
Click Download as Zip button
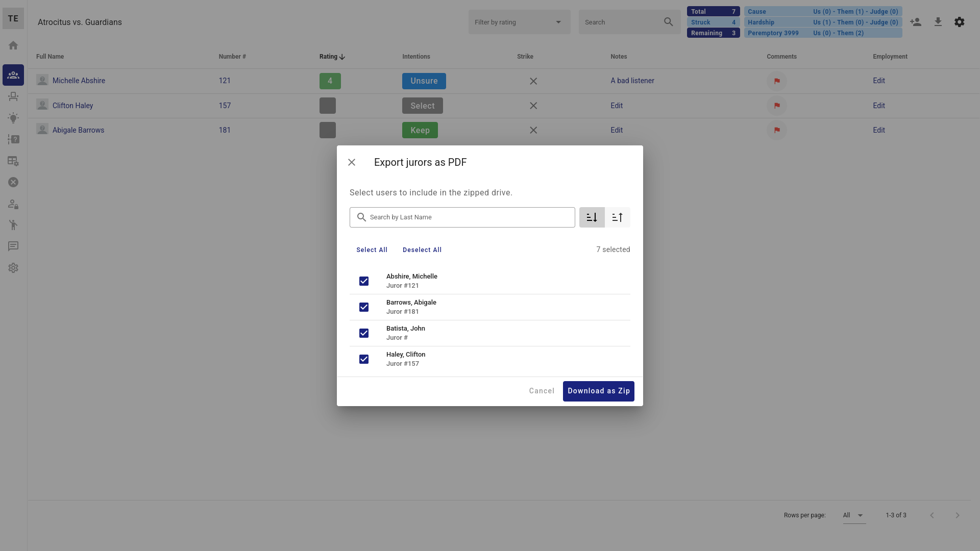tap(599, 391)
